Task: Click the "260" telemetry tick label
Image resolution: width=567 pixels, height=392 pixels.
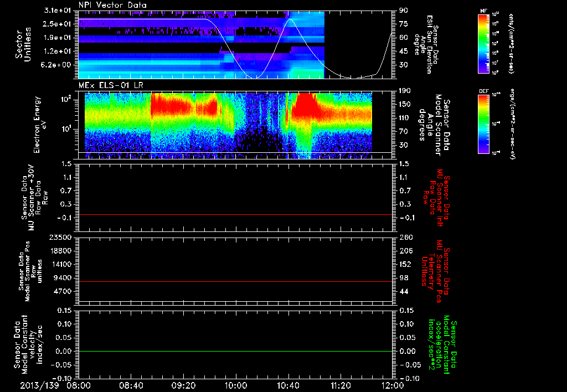Action: tap(406, 238)
